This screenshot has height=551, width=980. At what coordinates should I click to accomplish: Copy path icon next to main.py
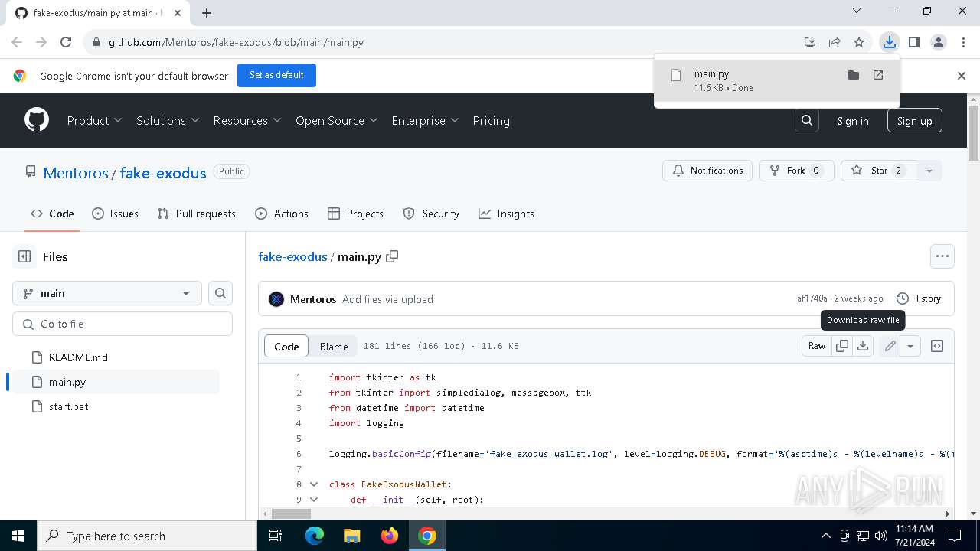(392, 256)
